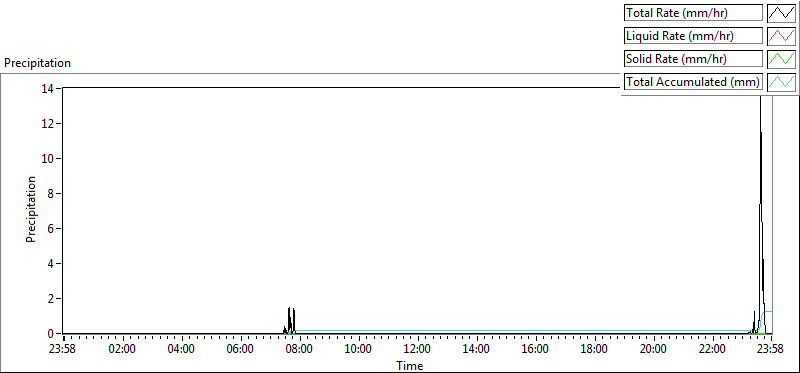The height and width of the screenshot is (373, 800).
Task: Click the vertical Precipitation axis label
Action: [31, 210]
